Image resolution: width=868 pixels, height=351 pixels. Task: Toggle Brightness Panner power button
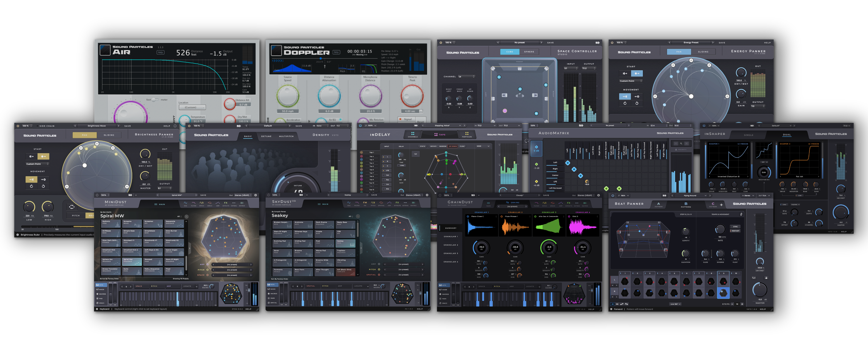[18, 126]
